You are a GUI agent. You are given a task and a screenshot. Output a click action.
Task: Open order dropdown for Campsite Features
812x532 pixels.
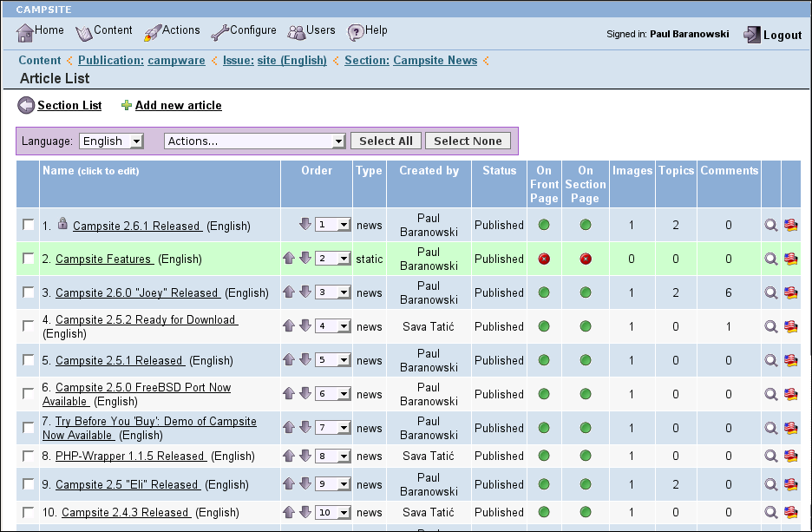click(333, 258)
